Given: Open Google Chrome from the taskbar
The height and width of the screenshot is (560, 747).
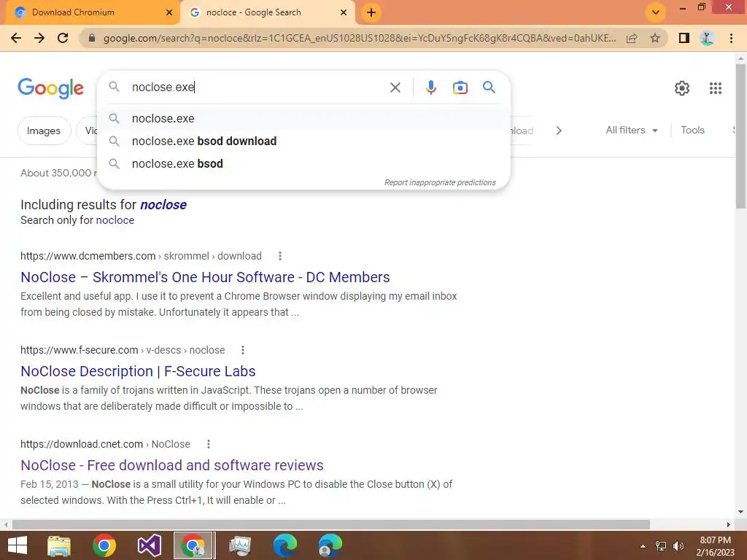Looking at the screenshot, I should [x=104, y=545].
